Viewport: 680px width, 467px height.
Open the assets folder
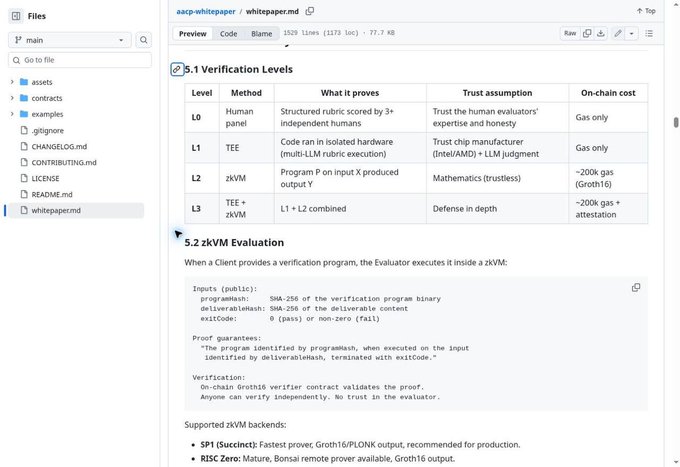point(42,82)
